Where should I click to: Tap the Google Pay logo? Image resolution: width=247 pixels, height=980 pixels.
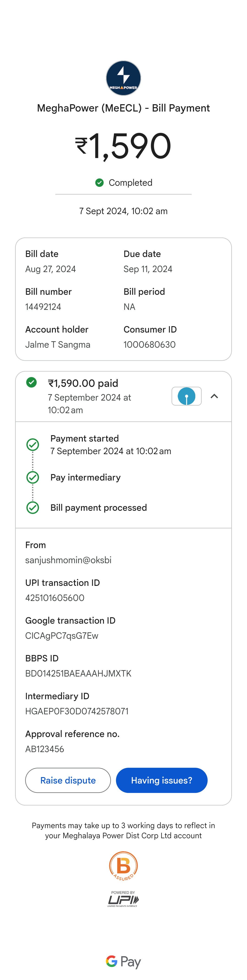pos(123,962)
